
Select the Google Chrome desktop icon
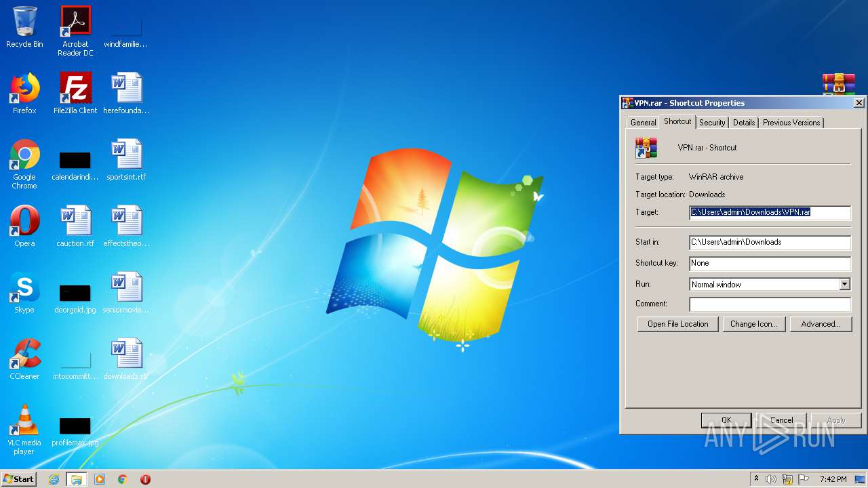(x=24, y=164)
